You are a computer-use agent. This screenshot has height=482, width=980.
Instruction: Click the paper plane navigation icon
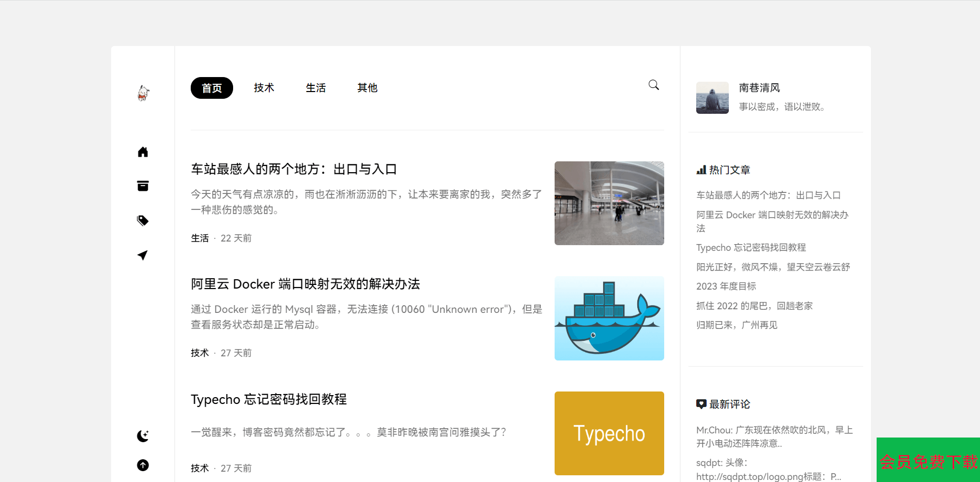[x=143, y=255]
